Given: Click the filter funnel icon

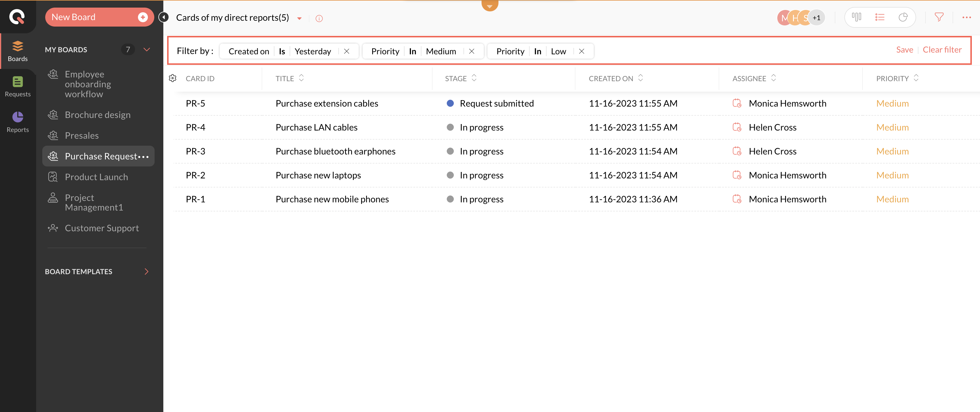Looking at the screenshot, I should pyautogui.click(x=939, y=17).
